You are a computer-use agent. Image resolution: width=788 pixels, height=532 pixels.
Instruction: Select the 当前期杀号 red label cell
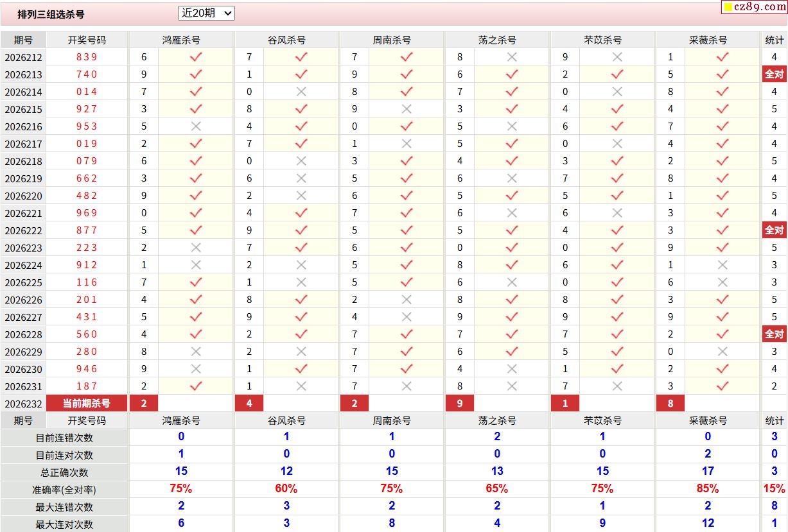(x=87, y=403)
